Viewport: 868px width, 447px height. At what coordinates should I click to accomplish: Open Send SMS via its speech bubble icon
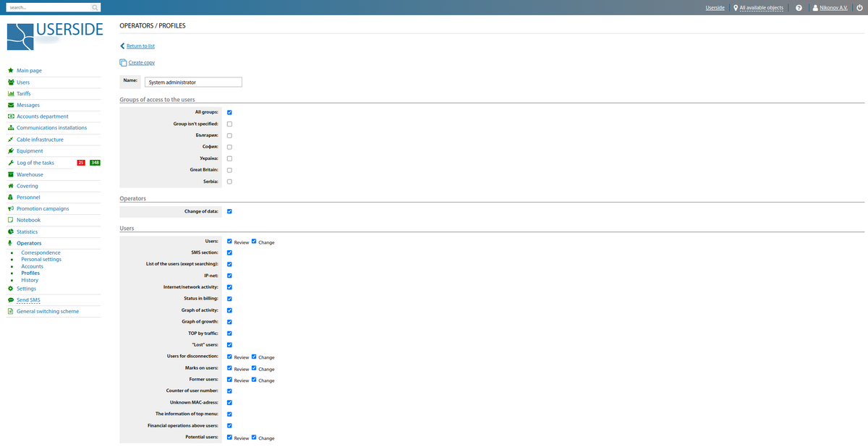tap(10, 299)
